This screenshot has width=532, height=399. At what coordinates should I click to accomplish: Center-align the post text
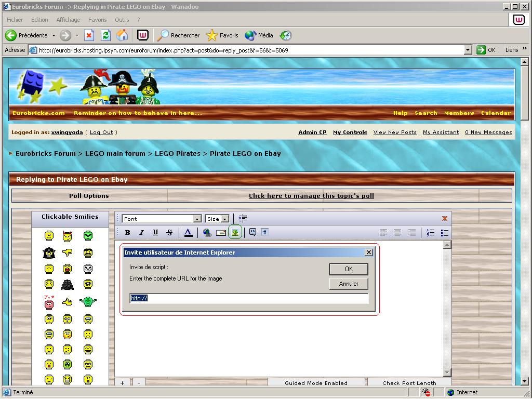coord(397,233)
